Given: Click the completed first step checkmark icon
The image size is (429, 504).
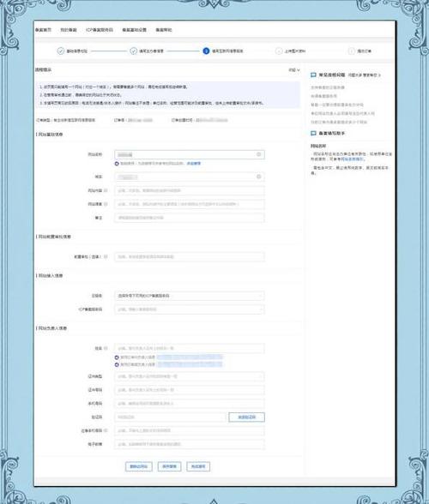Looking at the screenshot, I should click(x=61, y=51).
